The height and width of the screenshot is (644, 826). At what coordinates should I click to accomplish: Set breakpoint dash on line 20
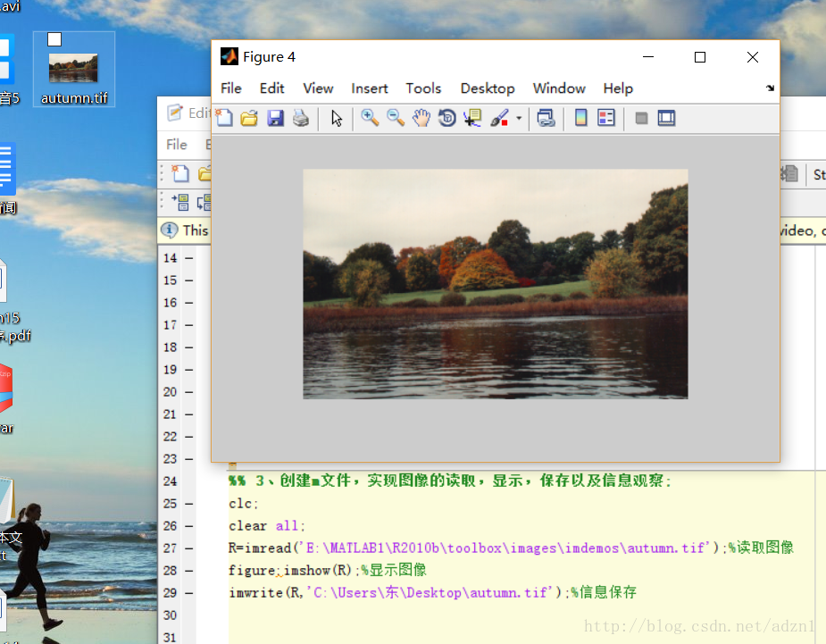(189, 392)
